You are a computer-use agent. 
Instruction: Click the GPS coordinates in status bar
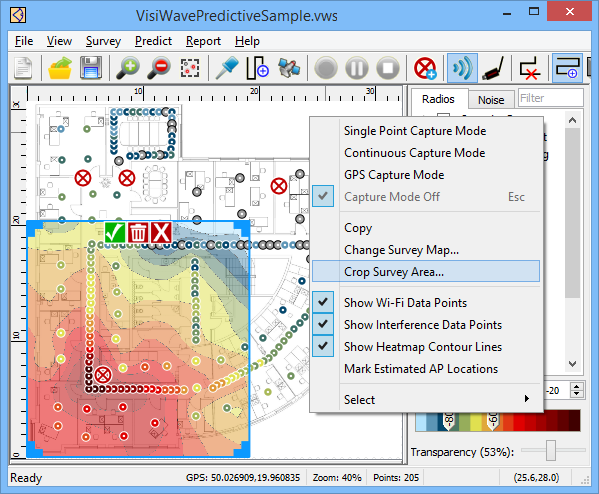coord(243,478)
